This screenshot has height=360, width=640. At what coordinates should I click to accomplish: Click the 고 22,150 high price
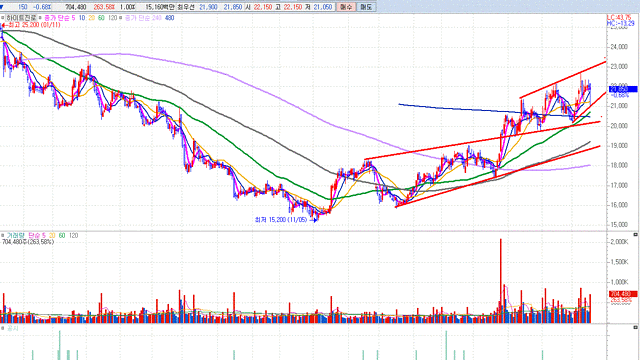point(289,7)
